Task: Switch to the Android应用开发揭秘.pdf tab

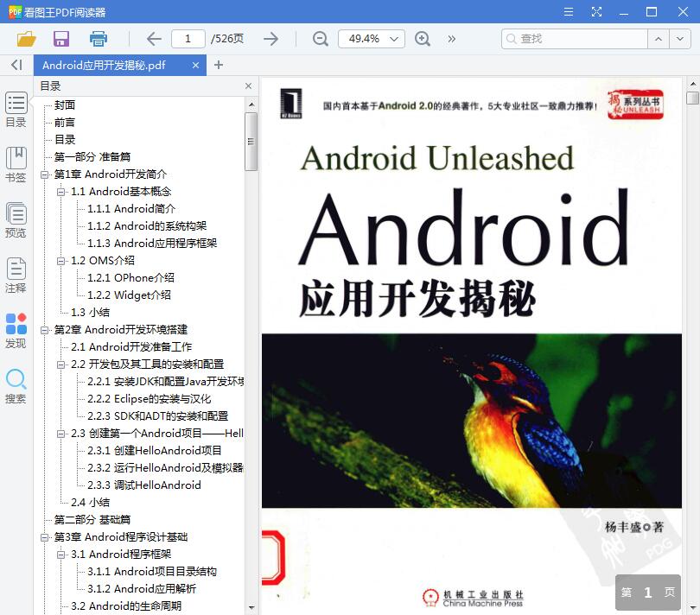Action: (104, 65)
